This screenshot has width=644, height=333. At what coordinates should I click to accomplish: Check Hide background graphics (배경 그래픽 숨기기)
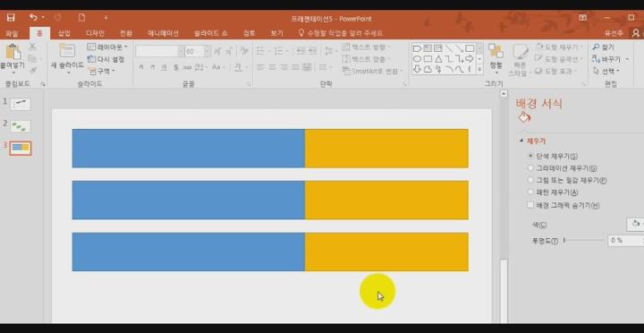pos(530,205)
